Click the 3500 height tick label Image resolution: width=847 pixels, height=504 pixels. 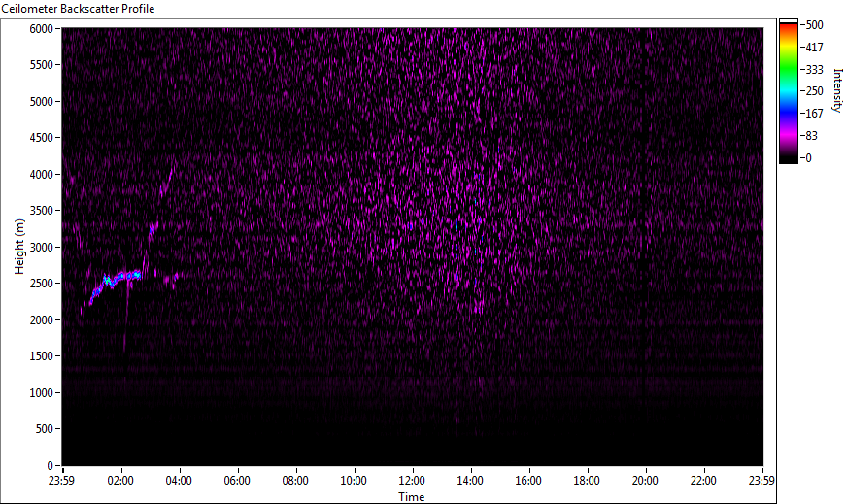click(41, 211)
